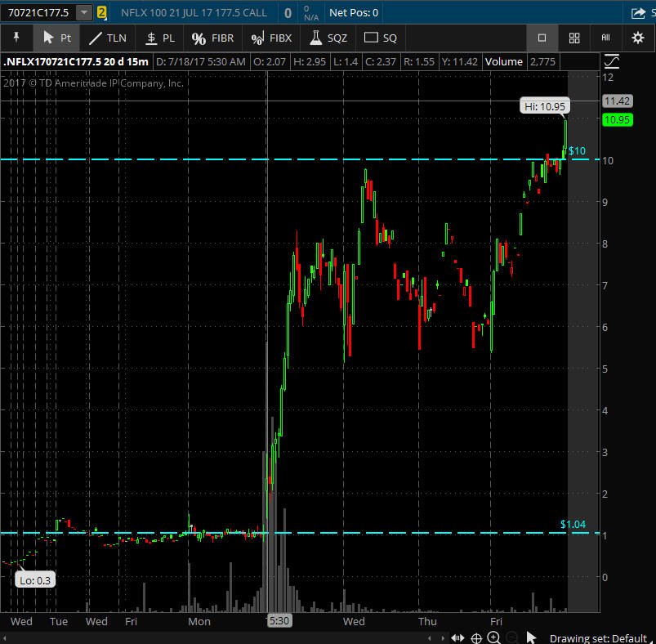Switch to single chart layout

click(x=542, y=38)
